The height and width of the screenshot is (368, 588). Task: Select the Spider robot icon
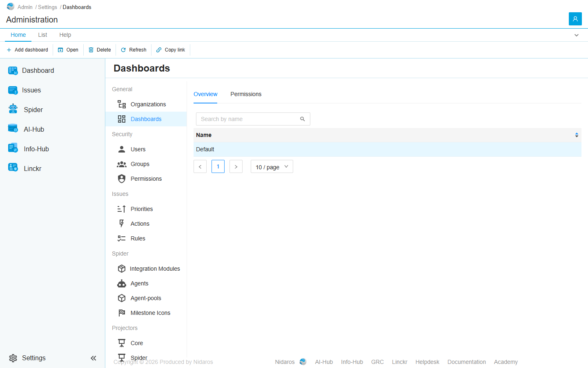pyautogui.click(x=13, y=109)
